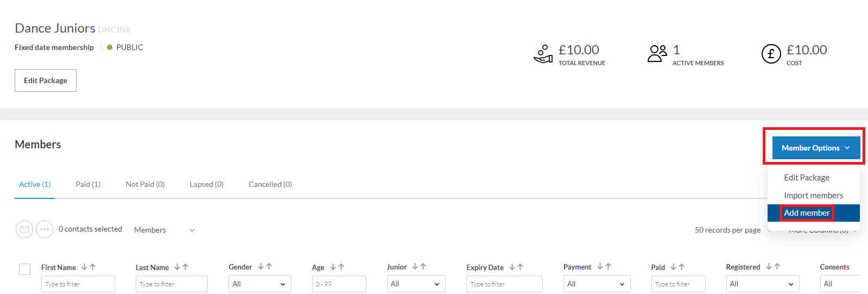Click the email contacts envelope icon
Image resolution: width=868 pixels, height=294 pixels.
pos(24,229)
